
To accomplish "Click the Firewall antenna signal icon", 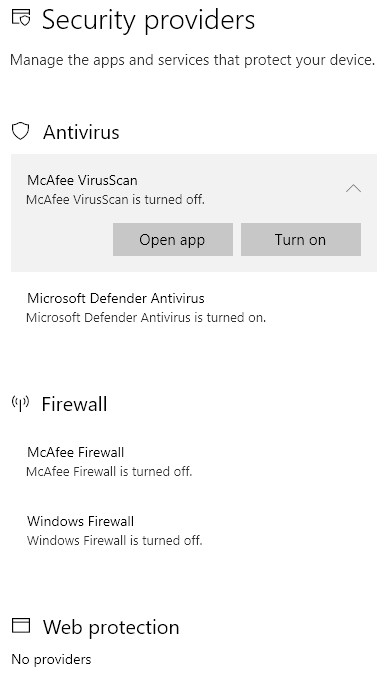I will tap(20, 404).
